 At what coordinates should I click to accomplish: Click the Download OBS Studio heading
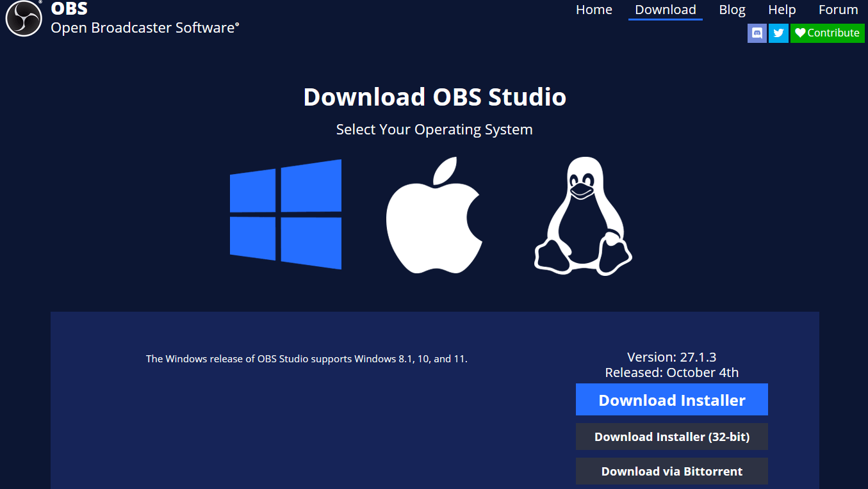click(434, 97)
